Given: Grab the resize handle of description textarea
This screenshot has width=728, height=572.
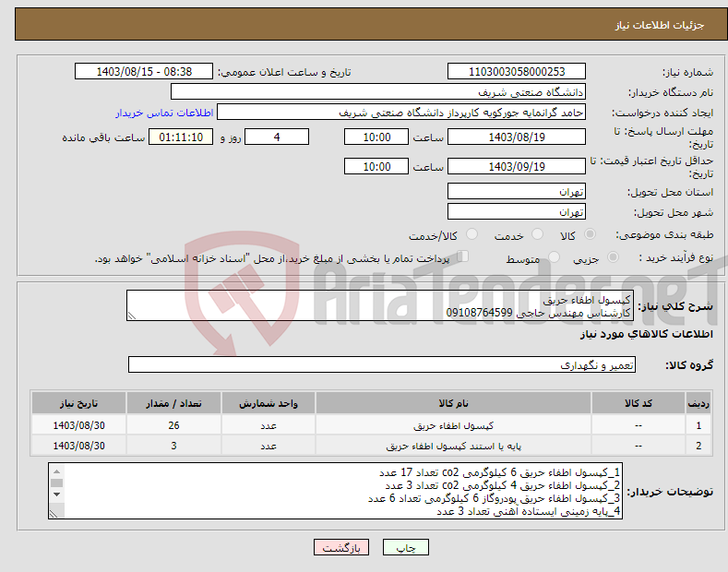Looking at the screenshot, I should pyautogui.click(x=132, y=316).
